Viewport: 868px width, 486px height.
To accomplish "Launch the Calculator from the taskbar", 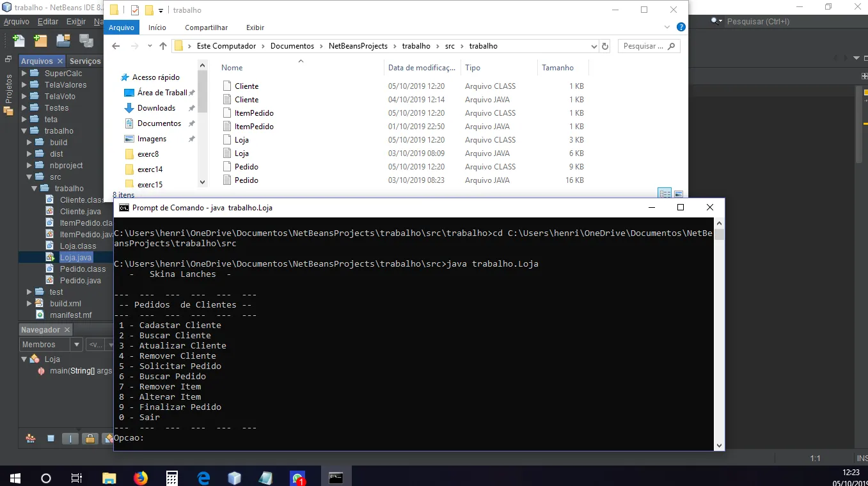I will click(172, 478).
